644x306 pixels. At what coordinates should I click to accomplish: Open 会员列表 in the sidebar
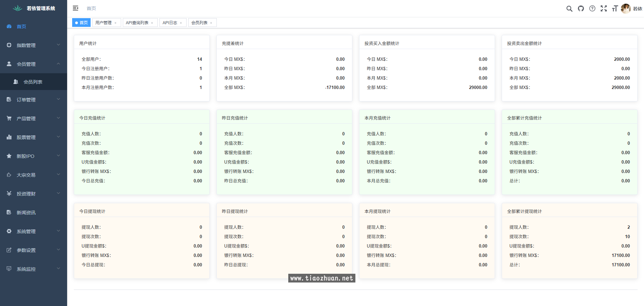tap(33, 82)
